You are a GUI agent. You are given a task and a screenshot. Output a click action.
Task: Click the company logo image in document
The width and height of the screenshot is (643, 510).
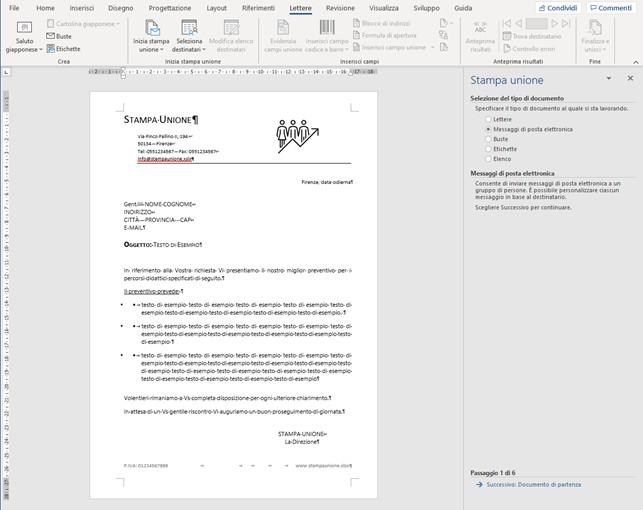coord(297,137)
